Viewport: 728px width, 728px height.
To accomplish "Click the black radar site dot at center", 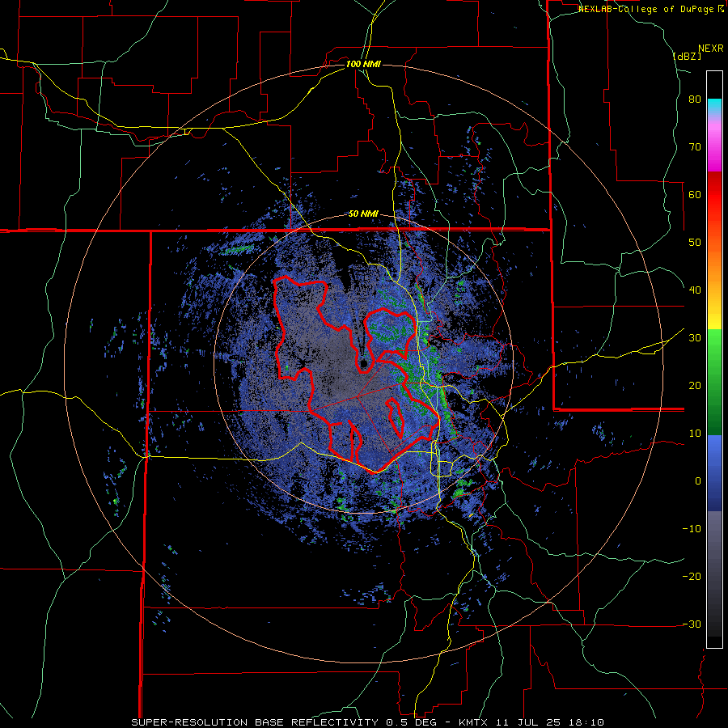I will [x=363, y=362].
